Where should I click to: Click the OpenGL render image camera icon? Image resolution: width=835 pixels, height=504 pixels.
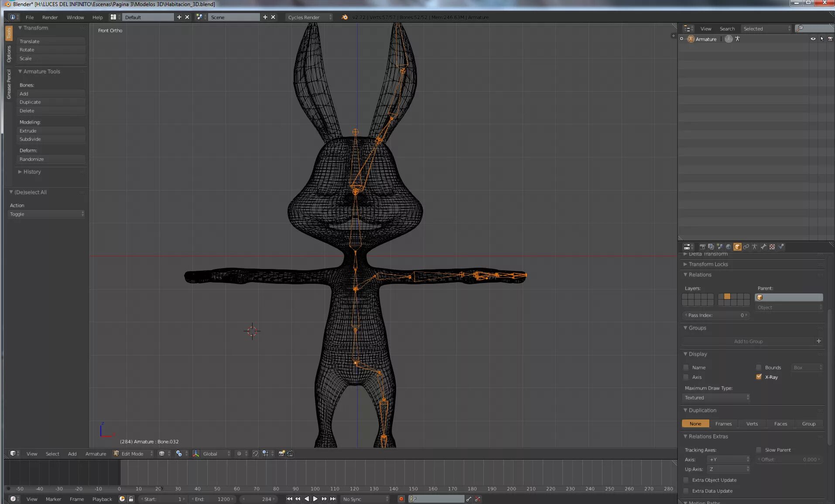coord(282,453)
